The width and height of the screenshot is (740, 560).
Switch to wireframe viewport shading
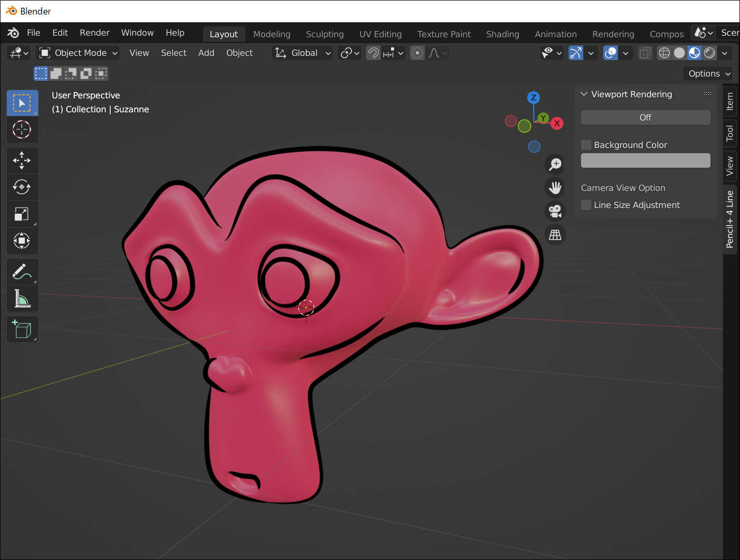[664, 53]
